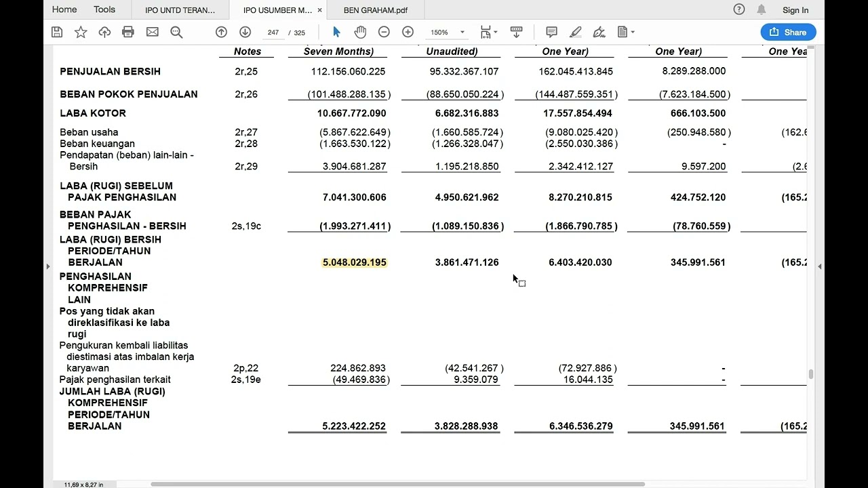Enable scrolling mode tool
Viewport: 868px width, 488px height.
[x=516, y=32]
